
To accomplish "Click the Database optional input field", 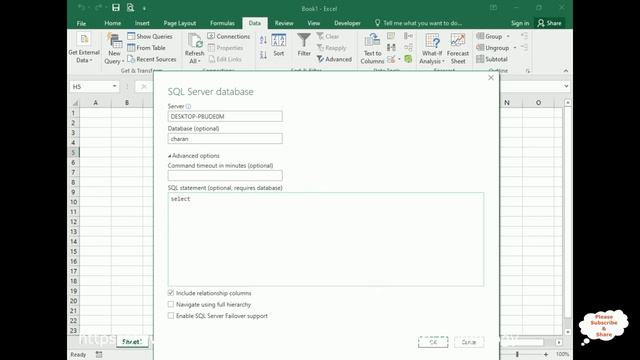I will pos(225,139).
